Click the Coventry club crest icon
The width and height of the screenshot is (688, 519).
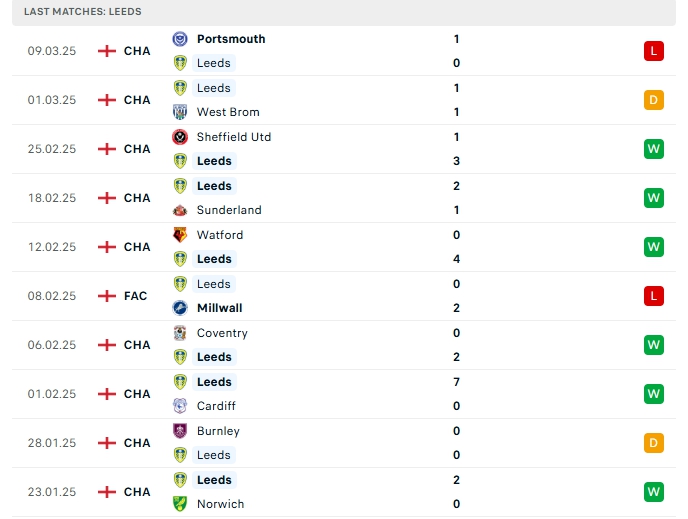[180, 333]
